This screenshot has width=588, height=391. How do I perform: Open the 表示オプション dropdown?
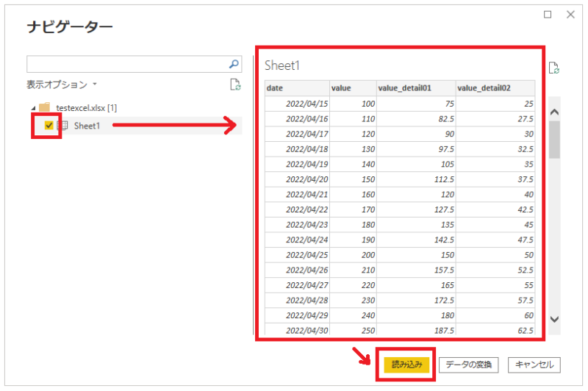coord(62,85)
